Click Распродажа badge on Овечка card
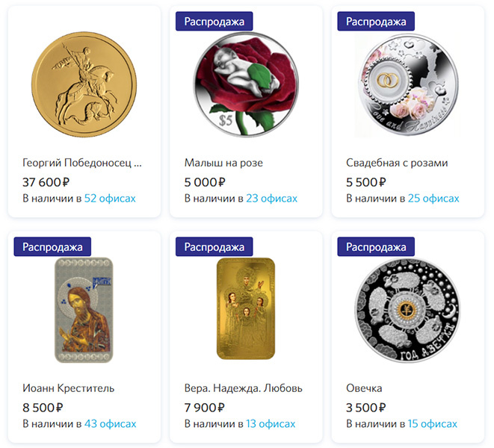Viewport: 494px width, 448px height. tap(376, 247)
